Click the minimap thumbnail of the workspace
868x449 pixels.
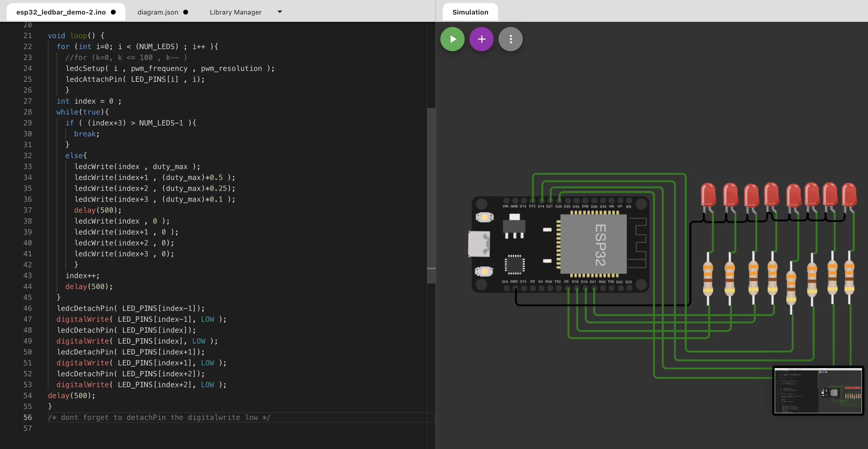(818, 391)
